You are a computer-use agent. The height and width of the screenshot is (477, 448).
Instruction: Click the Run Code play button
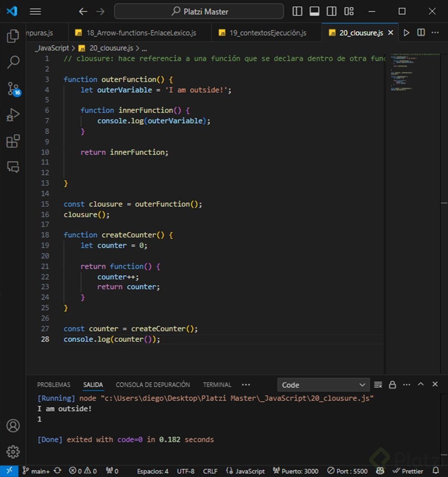406,33
